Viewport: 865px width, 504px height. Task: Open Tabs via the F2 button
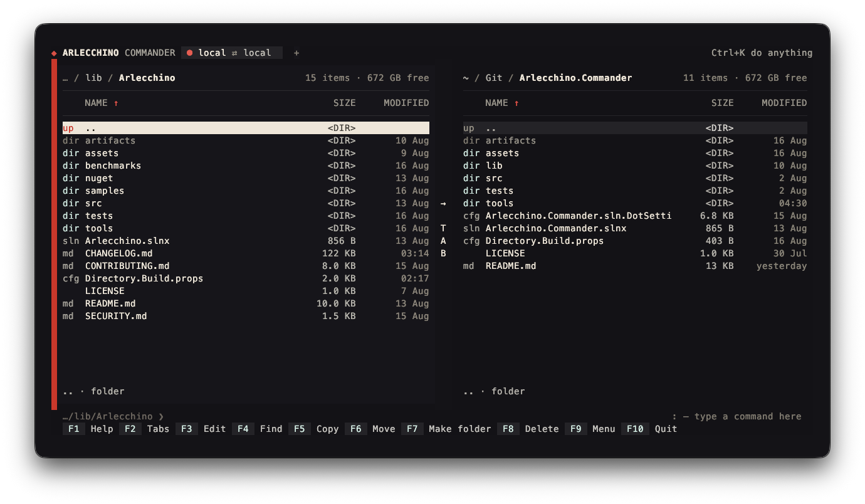(145, 429)
